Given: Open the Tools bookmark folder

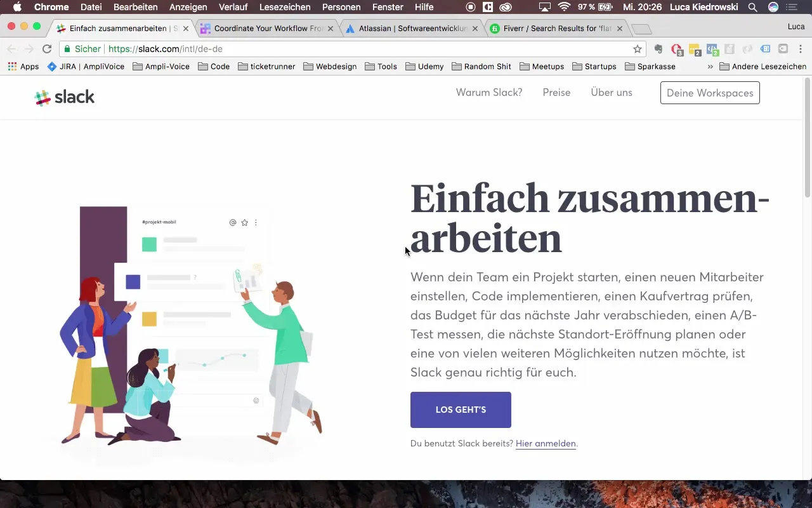Looking at the screenshot, I should [x=381, y=66].
